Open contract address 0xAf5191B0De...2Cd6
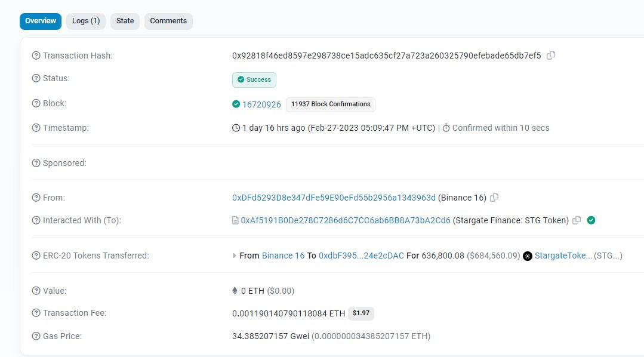The height and width of the screenshot is (357, 644). coord(346,221)
